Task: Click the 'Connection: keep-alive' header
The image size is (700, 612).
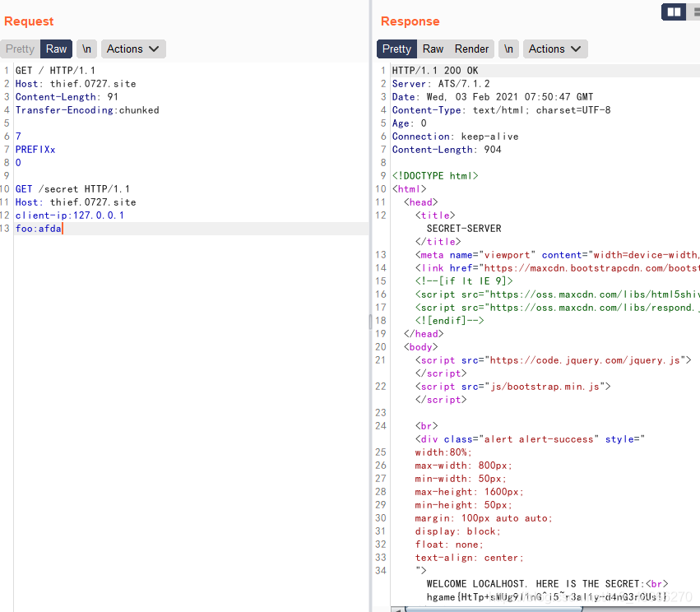Action: click(455, 137)
